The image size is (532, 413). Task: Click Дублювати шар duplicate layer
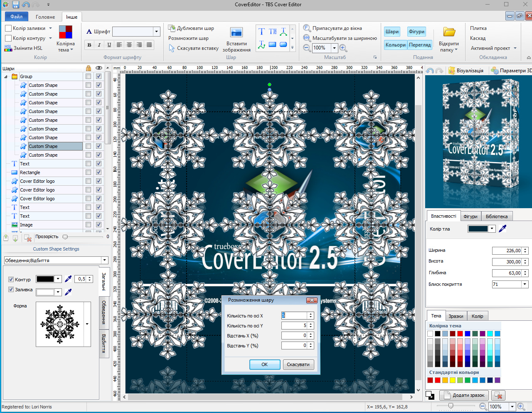point(191,28)
